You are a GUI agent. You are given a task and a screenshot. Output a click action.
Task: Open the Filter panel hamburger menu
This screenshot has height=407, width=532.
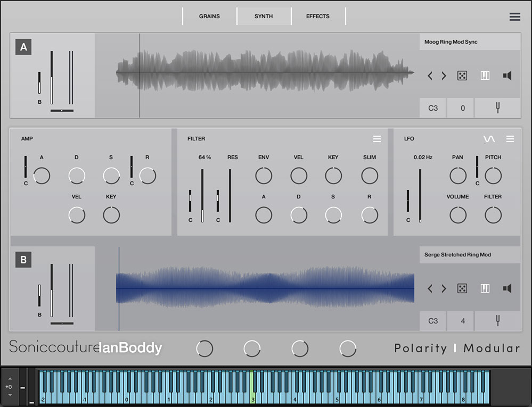coord(377,139)
